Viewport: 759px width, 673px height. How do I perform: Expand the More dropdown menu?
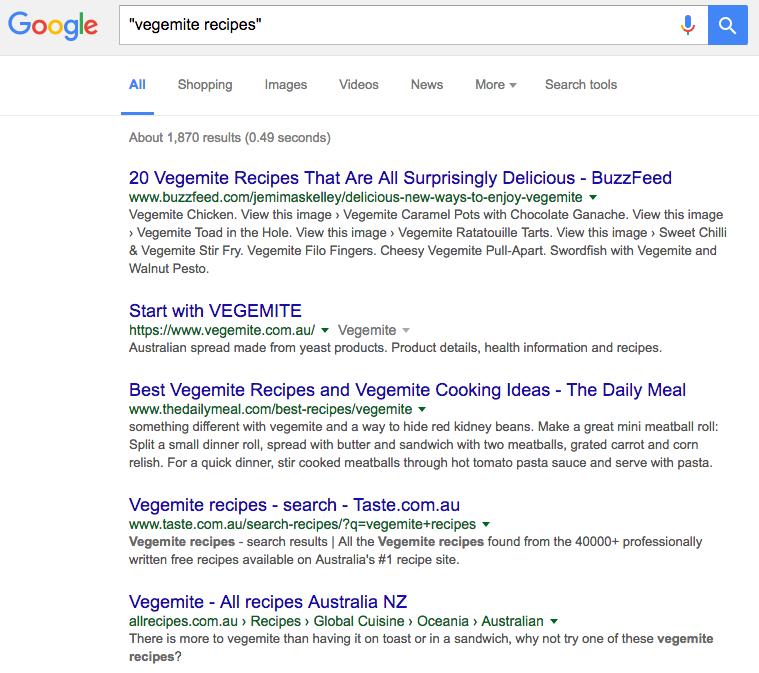click(495, 85)
